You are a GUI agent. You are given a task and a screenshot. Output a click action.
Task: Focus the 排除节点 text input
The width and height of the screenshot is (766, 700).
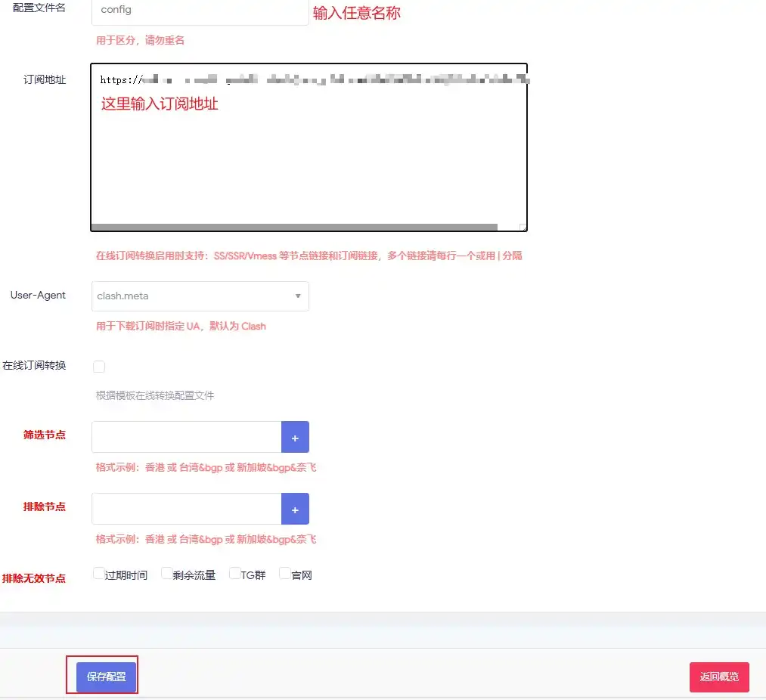pyautogui.click(x=186, y=509)
